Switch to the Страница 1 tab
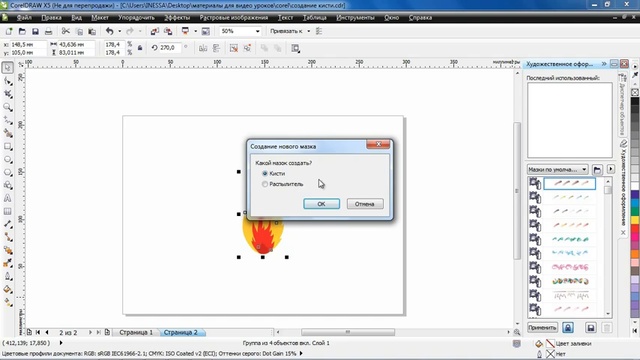 pyautogui.click(x=136, y=332)
